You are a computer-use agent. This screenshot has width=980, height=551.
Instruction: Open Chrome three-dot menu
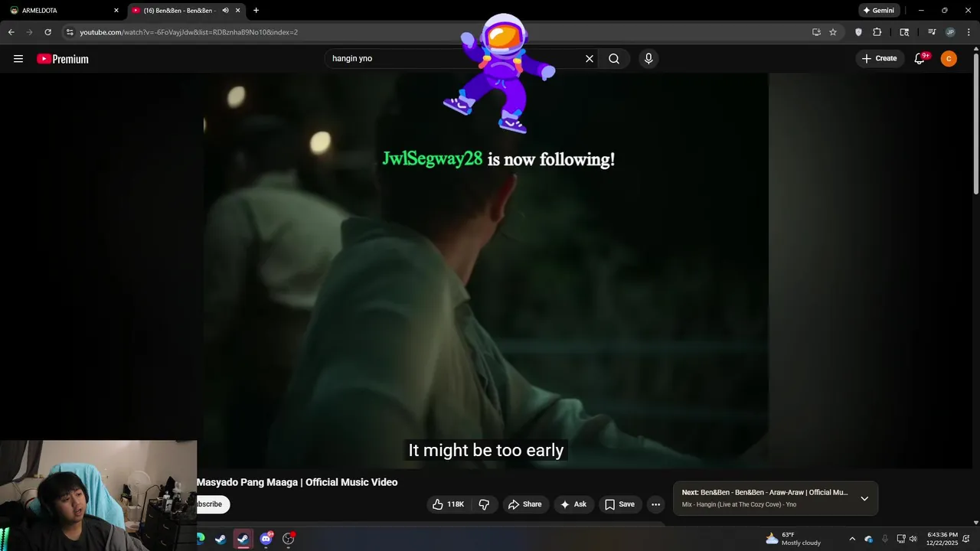pos(968,32)
